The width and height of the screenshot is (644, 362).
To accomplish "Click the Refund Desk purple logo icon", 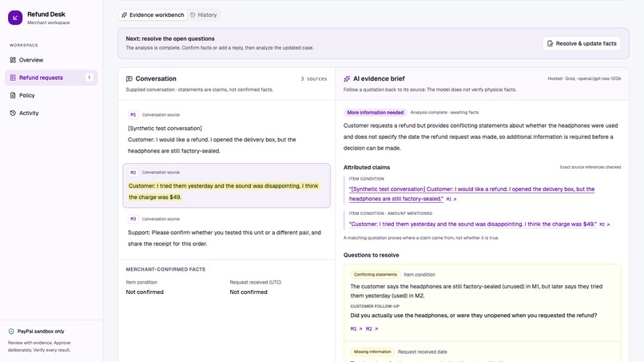I will (15, 18).
